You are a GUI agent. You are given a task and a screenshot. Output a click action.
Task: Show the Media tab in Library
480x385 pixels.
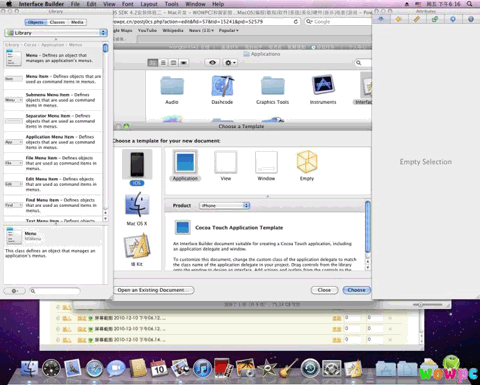tap(77, 22)
